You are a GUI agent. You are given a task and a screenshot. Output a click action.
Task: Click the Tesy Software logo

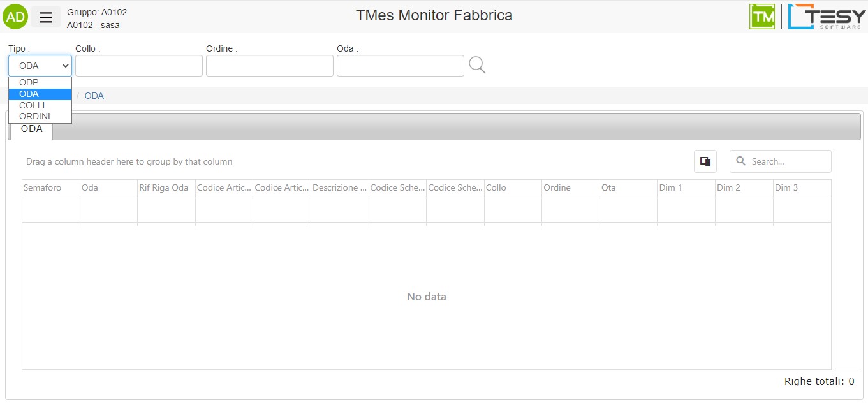(x=827, y=17)
